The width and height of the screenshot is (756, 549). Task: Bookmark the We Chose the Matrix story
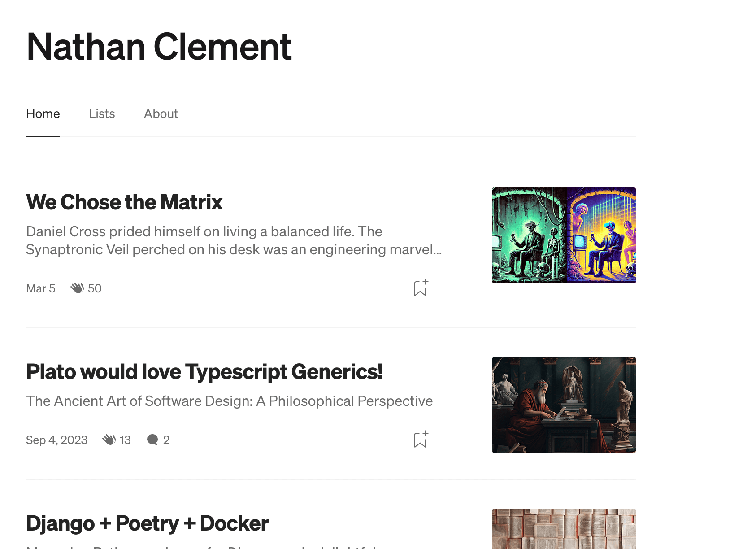click(x=420, y=288)
